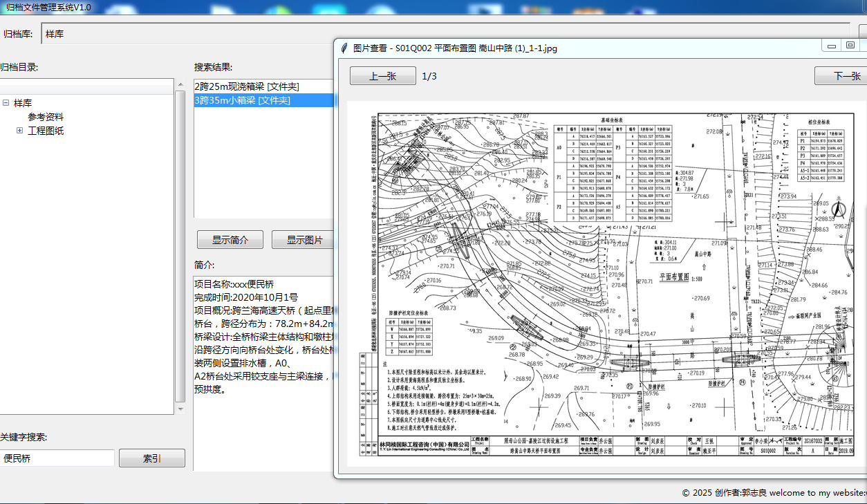Go to next image with 下一张

click(845, 76)
